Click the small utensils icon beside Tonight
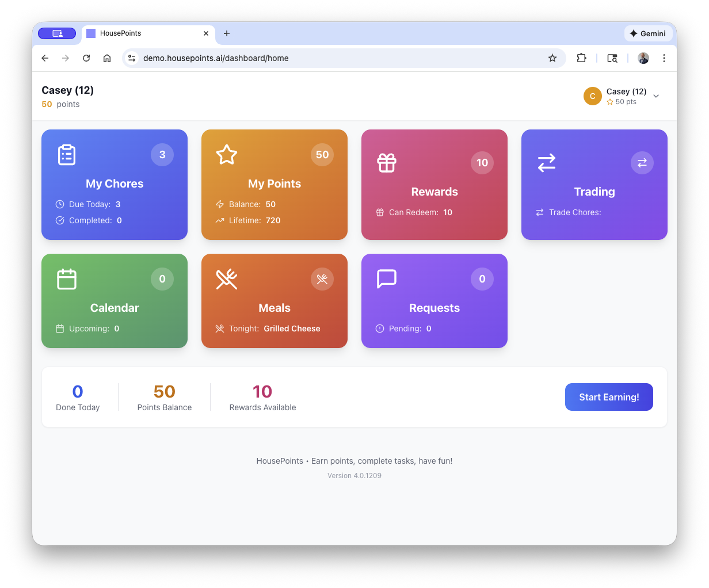This screenshot has height=588, width=709. coord(220,329)
